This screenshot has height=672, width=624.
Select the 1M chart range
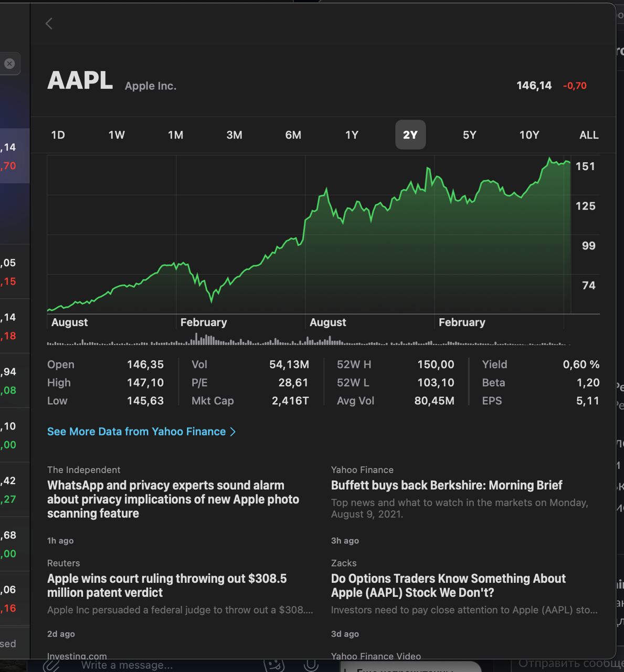click(175, 135)
